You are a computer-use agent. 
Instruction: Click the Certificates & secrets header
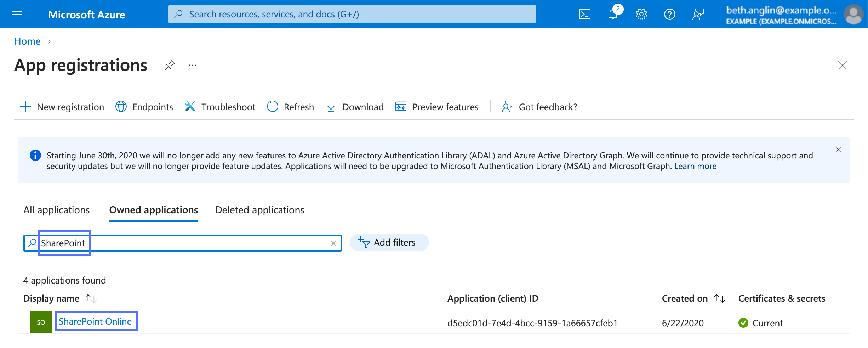pos(782,298)
